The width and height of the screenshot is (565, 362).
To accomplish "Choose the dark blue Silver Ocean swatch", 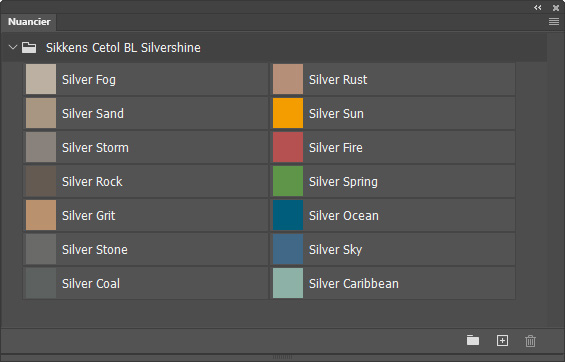I will coord(288,215).
